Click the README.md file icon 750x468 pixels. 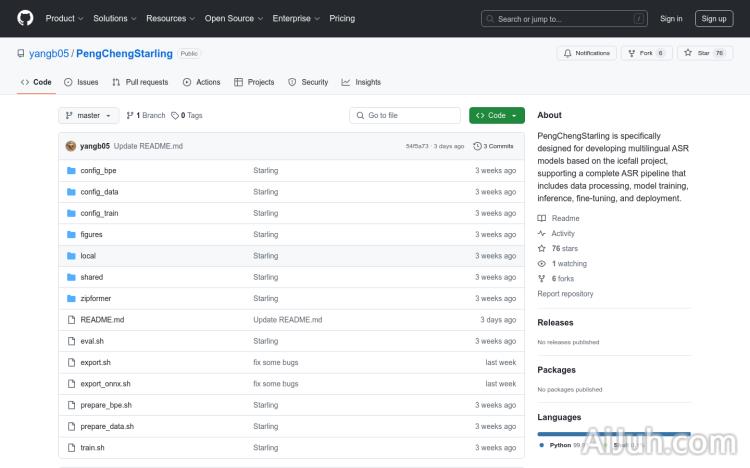click(71, 320)
